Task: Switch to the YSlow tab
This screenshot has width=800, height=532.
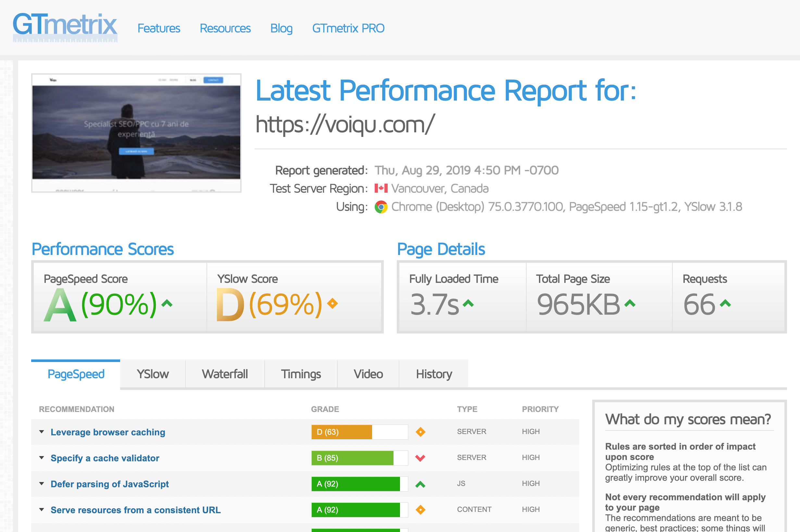Action: pos(153,374)
